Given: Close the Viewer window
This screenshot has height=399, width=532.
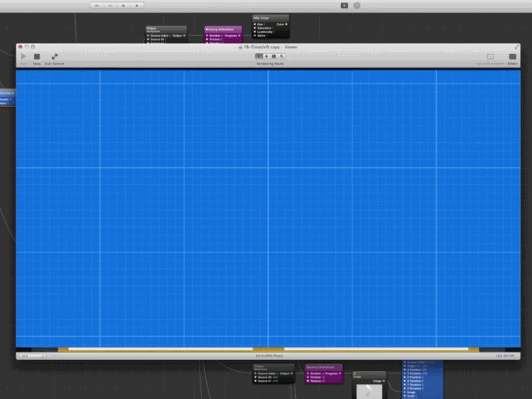Looking at the screenshot, I should tap(21, 47).
